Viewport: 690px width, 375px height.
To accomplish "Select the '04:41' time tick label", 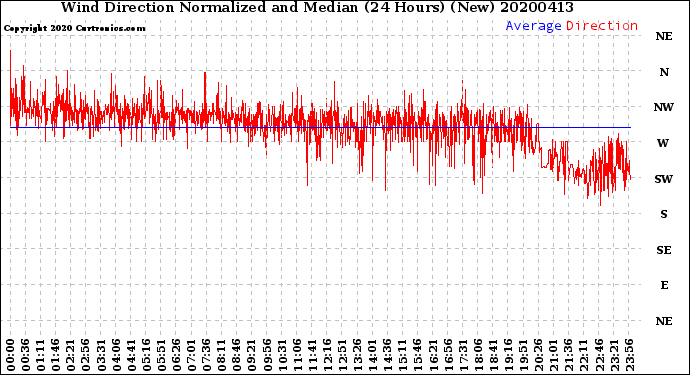I will coord(132,356).
